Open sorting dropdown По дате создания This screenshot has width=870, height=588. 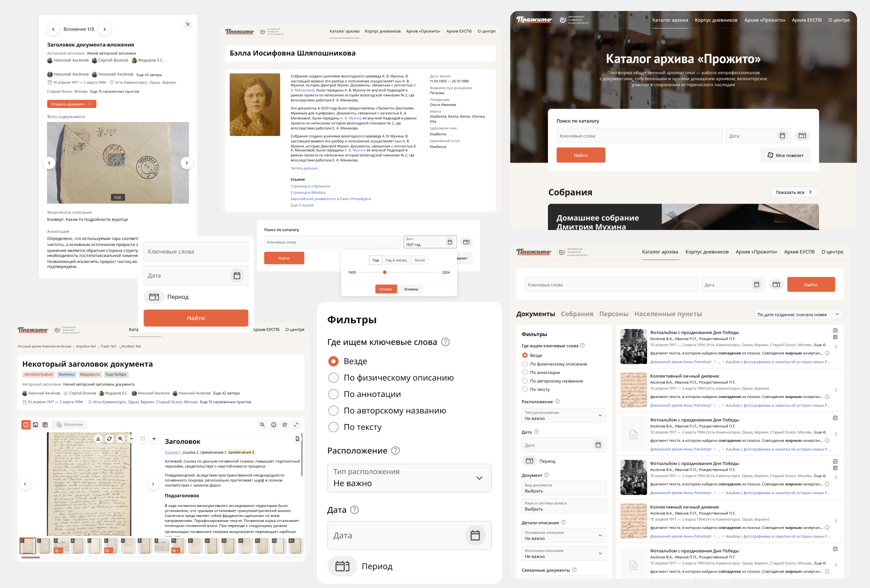tap(798, 314)
